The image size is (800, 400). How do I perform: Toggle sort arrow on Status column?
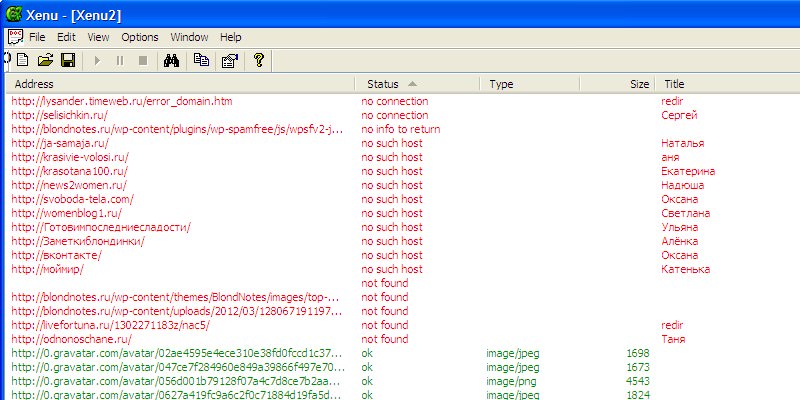[x=412, y=84]
